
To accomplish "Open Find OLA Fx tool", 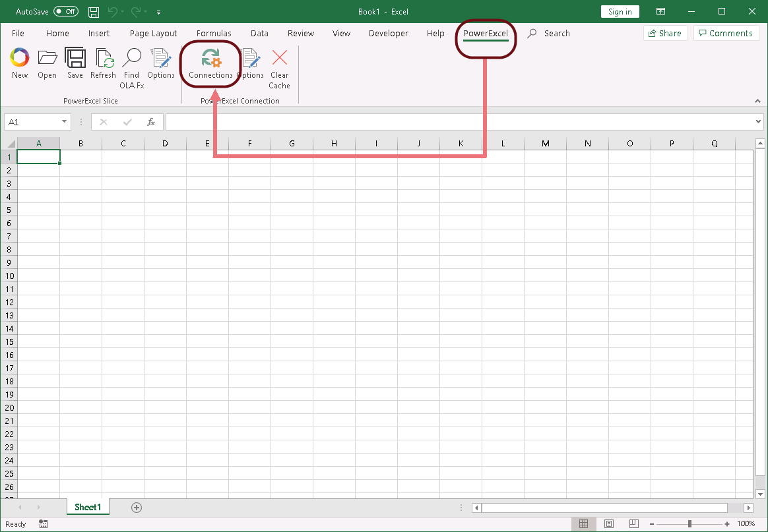I will tap(131, 67).
